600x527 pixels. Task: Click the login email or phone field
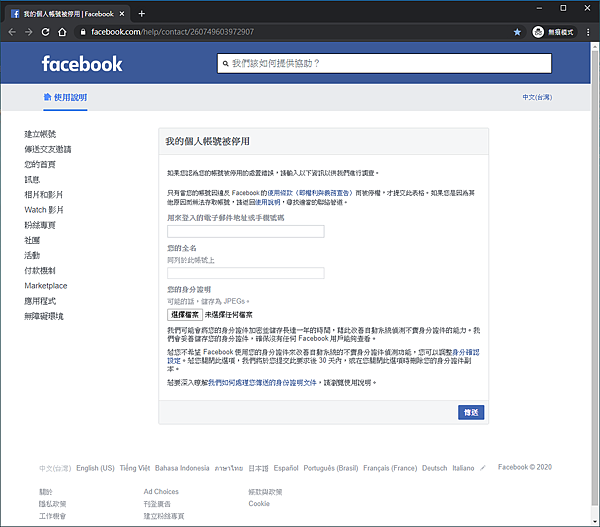[x=246, y=232]
